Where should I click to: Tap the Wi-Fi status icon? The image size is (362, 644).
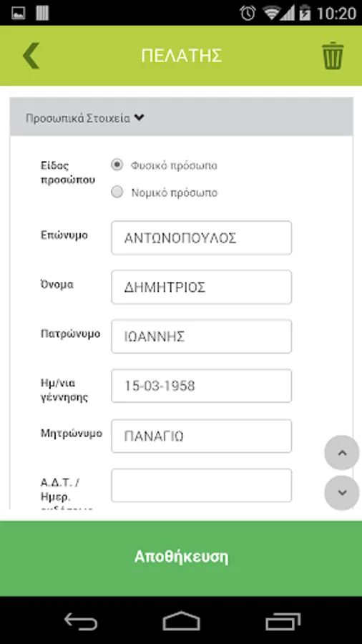(x=271, y=13)
